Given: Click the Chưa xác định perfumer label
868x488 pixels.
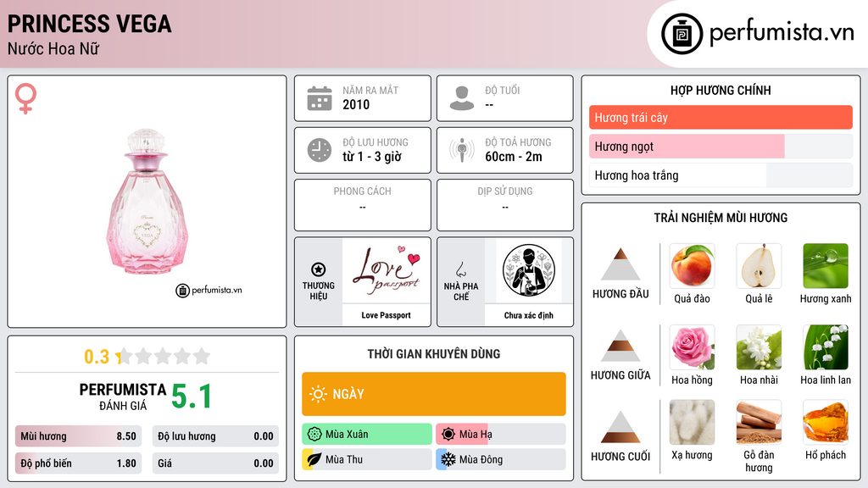Looking at the screenshot, I should pos(529,315).
